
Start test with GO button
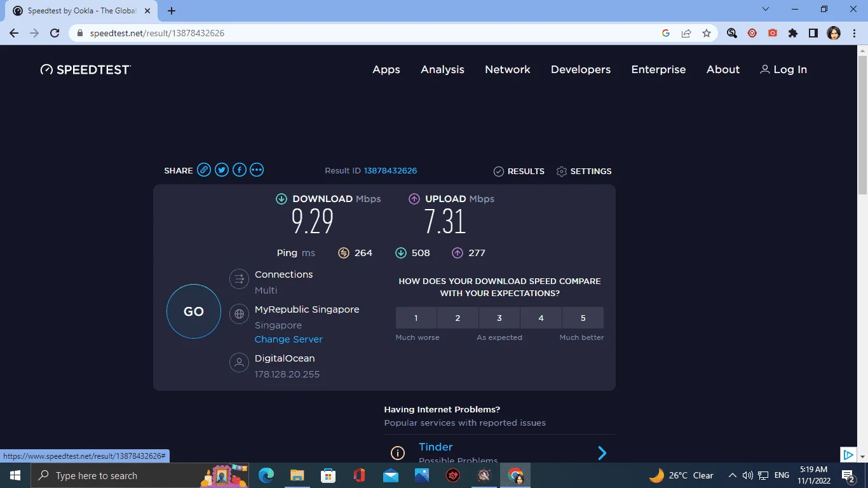[x=194, y=311]
